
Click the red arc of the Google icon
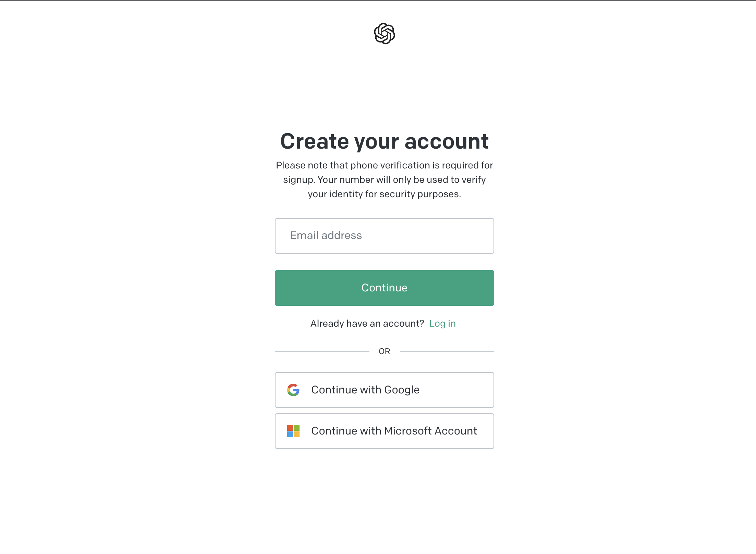click(293, 385)
